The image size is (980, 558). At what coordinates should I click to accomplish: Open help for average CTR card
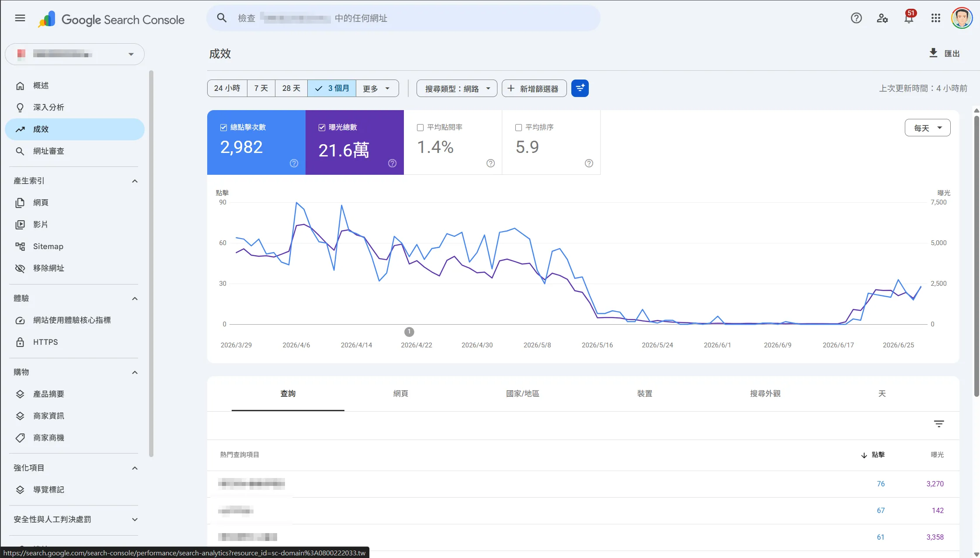(x=491, y=163)
